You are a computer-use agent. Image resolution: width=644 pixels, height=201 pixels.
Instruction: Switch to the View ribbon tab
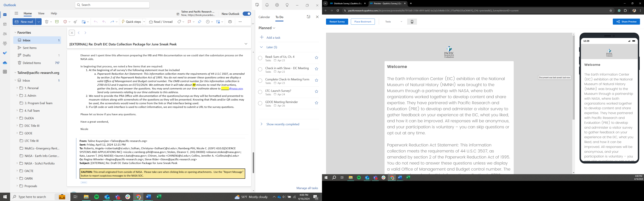pos(41,13)
